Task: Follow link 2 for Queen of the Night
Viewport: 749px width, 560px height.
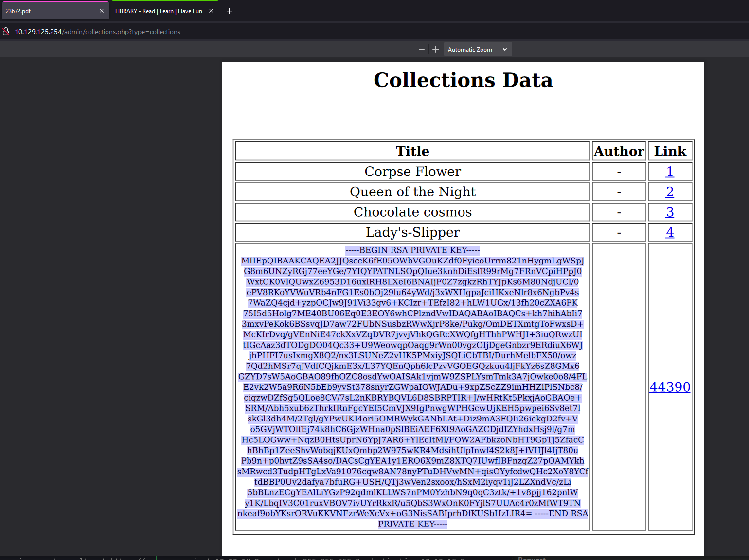Action: (x=670, y=192)
